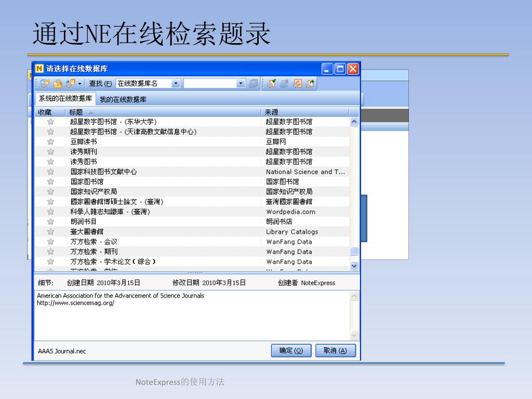Click the 收藏 column header
This screenshot has height=399, width=532.
(50, 112)
